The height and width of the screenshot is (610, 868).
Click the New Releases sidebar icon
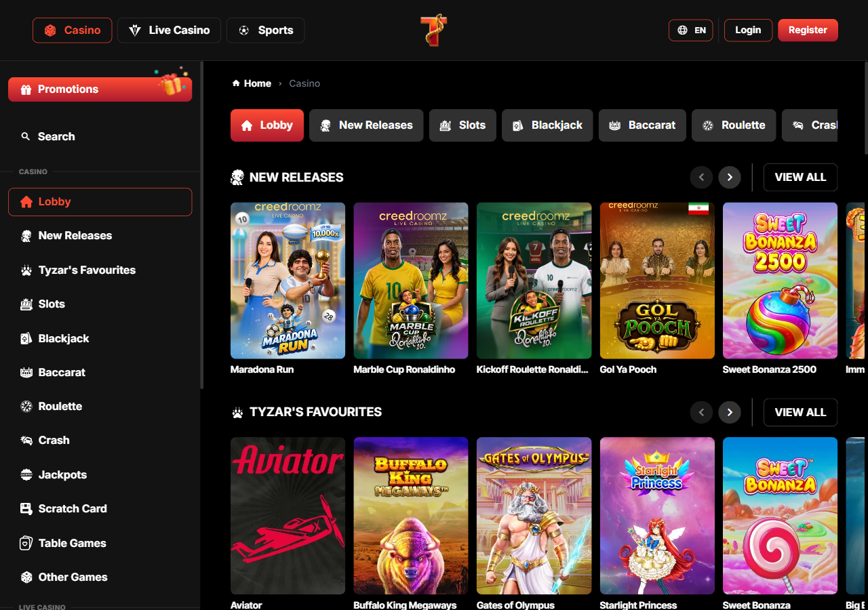26,236
